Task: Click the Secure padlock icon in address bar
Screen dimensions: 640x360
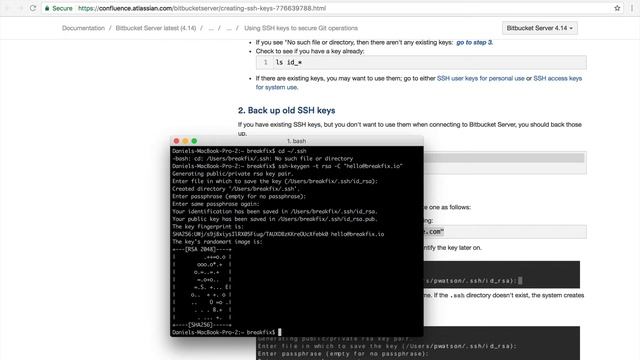Action: (47, 8)
